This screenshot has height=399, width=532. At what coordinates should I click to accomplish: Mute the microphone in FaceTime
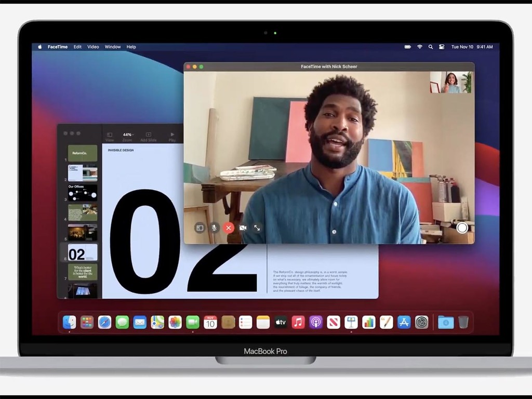[x=214, y=228]
